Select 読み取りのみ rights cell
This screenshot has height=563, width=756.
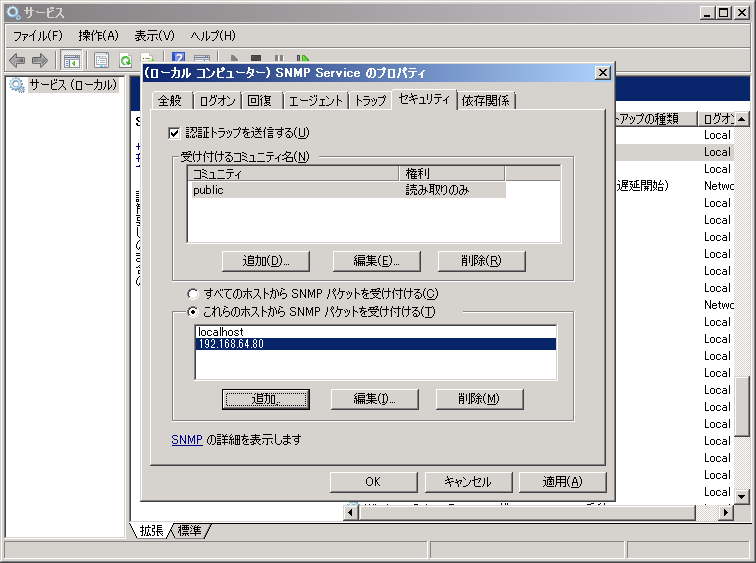tap(437, 190)
